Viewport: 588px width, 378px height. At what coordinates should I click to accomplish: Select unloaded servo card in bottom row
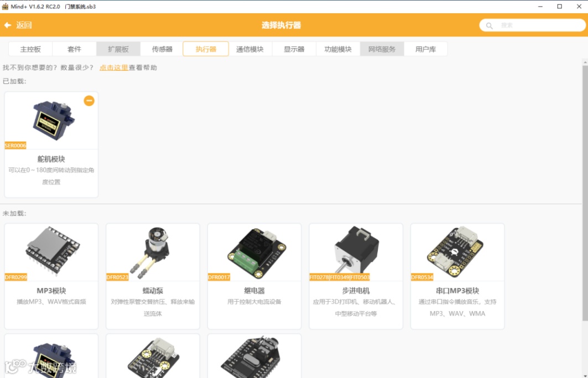(x=51, y=356)
